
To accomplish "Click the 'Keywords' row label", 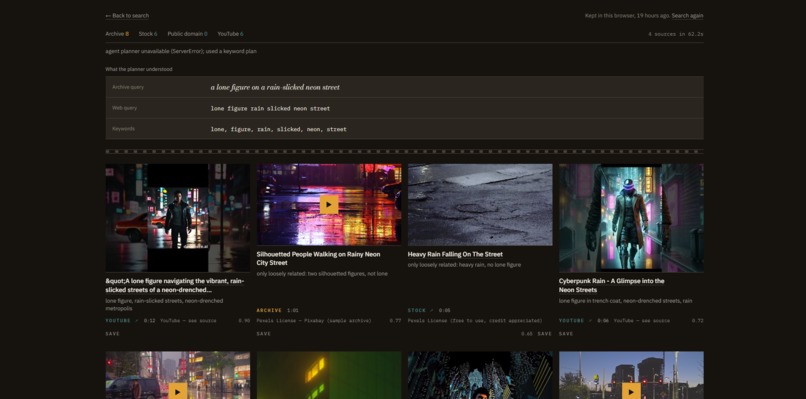I will point(123,129).
